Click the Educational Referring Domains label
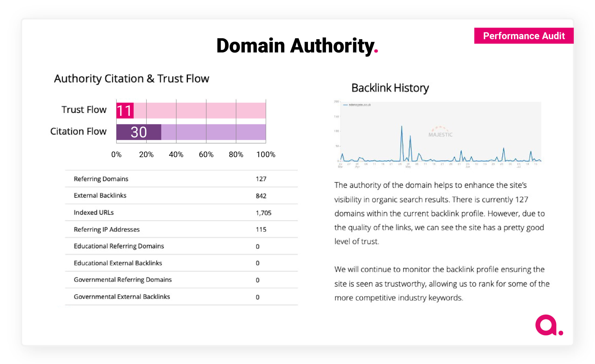The height and width of the screenshot is (364, 595). [119, 246]
